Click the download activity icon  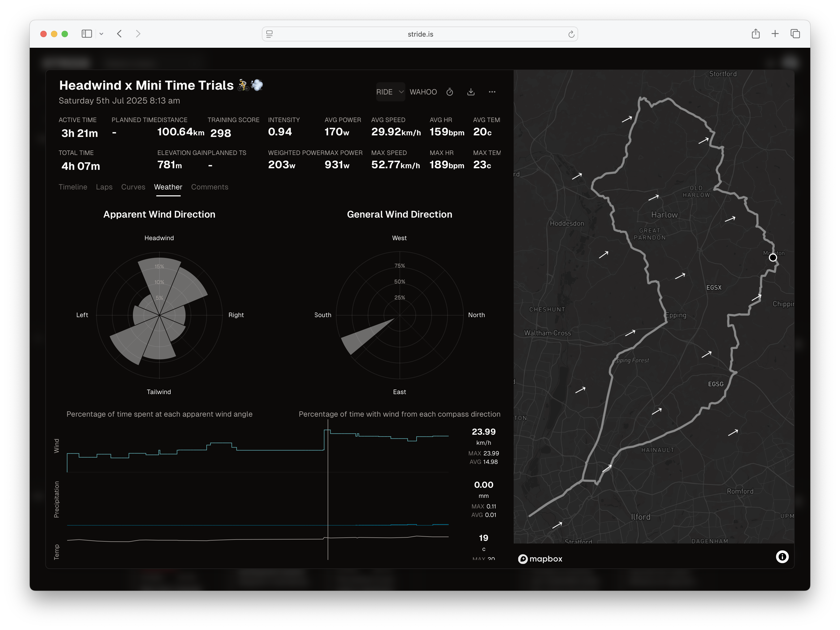coord(471,92)
